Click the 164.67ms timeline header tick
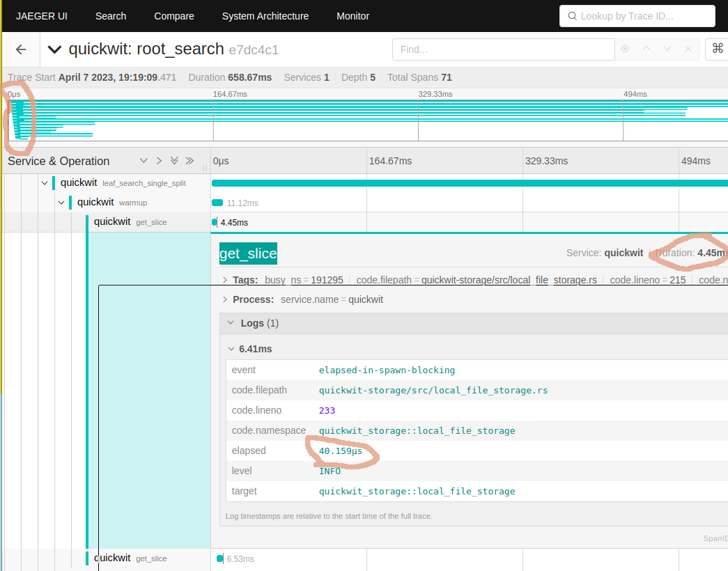This screenshot has width=728, height=571. (390, 161)
